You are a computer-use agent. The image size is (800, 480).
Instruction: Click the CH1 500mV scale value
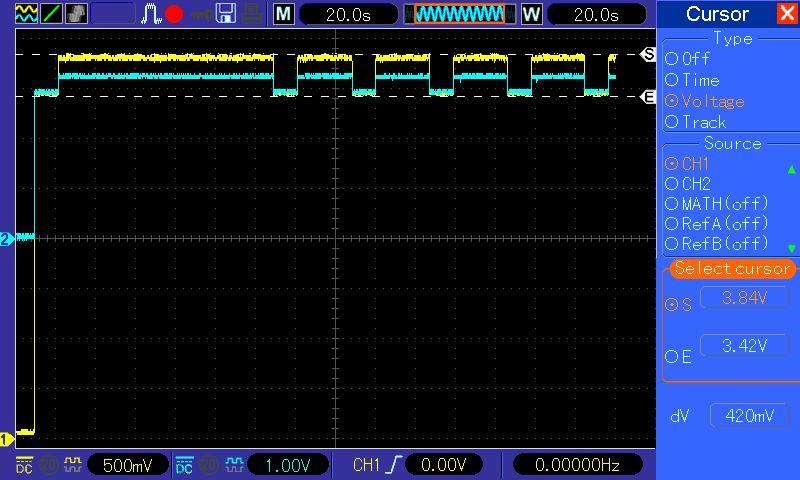(x=128, y=465)
